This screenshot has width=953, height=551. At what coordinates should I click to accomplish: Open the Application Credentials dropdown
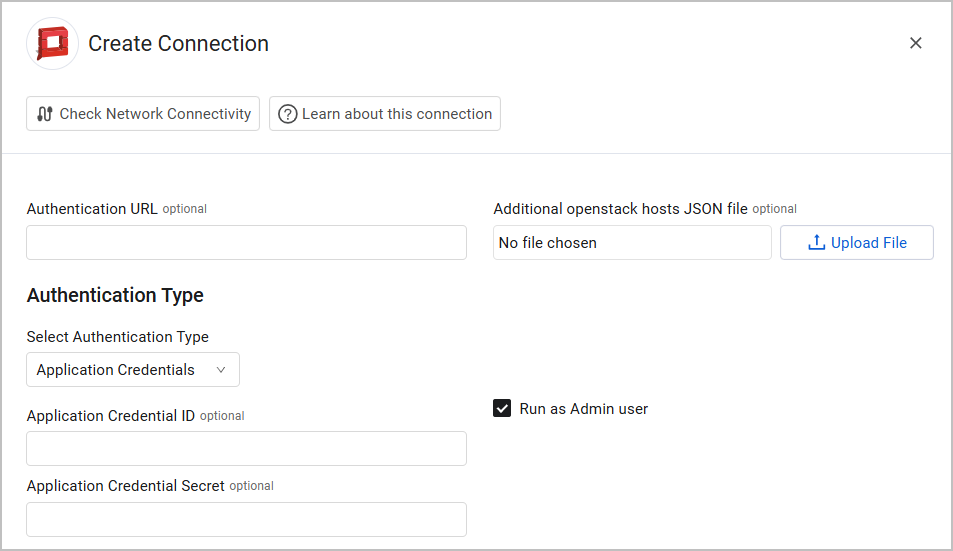pyautogui.click(x=132, y=370)
